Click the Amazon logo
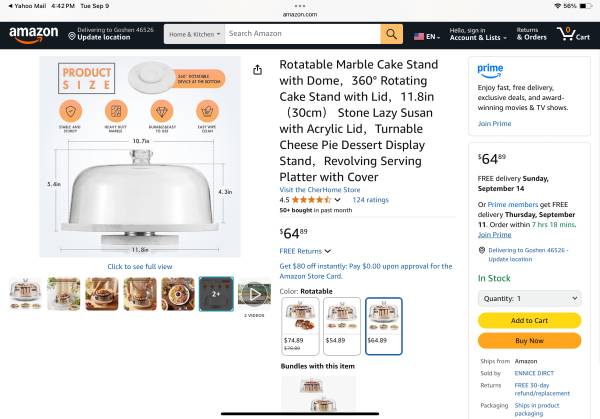The width and height of the screenshot is (600, 419). click(x=34, y=34)
